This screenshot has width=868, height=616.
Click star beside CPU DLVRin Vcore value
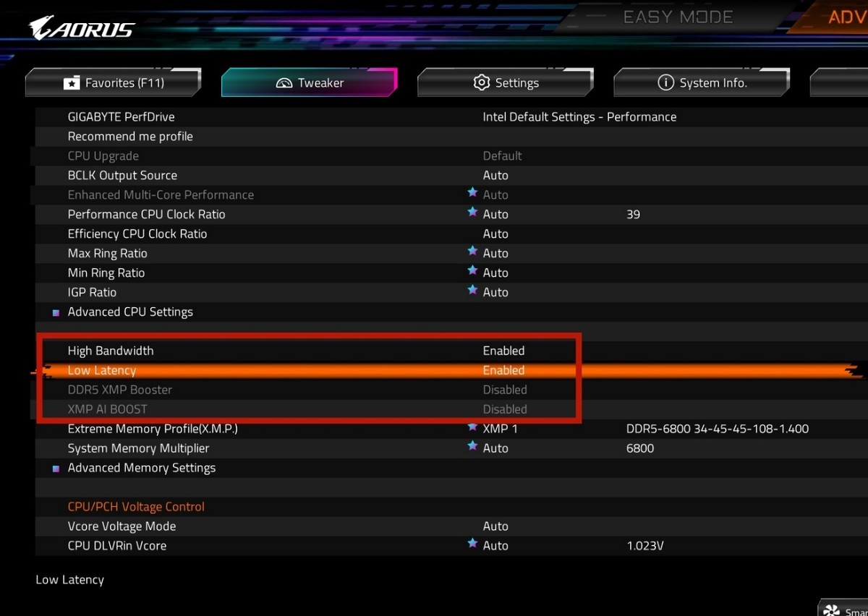(472, 544)
